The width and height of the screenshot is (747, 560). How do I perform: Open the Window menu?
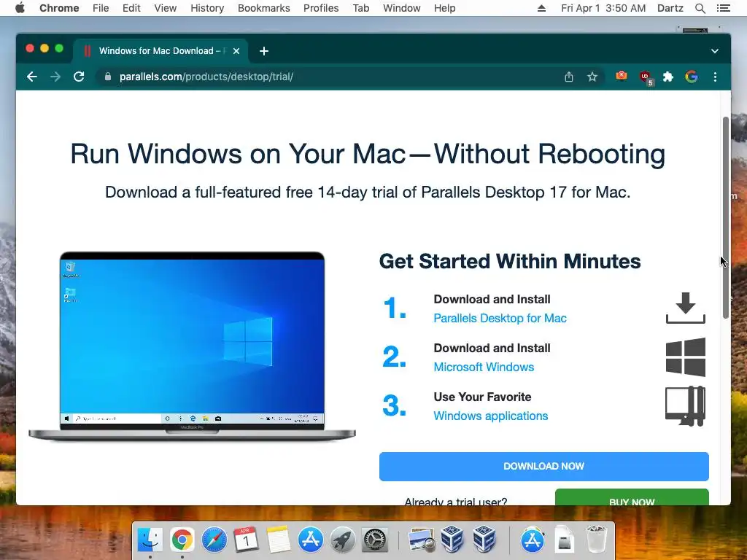[x=402, y=8]
